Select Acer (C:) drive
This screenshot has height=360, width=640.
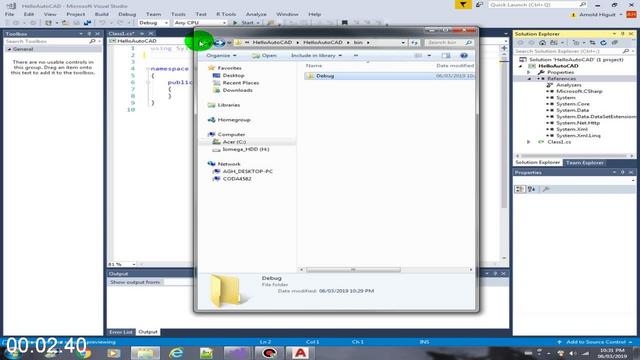click(x=234, y=142)
